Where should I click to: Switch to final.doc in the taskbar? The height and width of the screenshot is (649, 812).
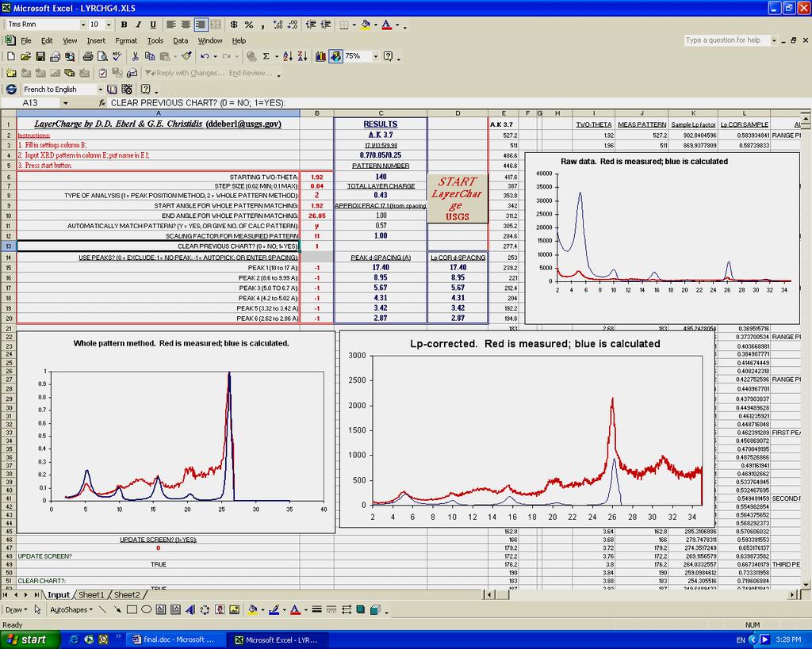tap(176, 639)
